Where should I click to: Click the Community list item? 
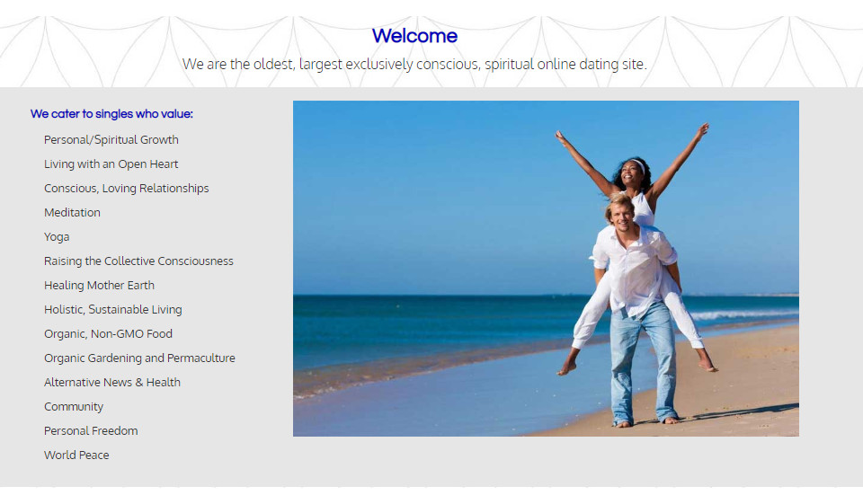coord(74,407)
